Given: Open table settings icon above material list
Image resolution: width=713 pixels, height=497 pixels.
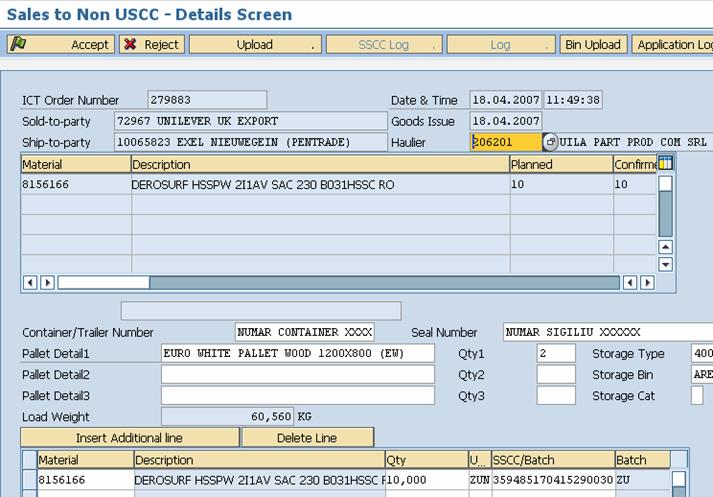Looking at the screenshot, I should 665,163.
